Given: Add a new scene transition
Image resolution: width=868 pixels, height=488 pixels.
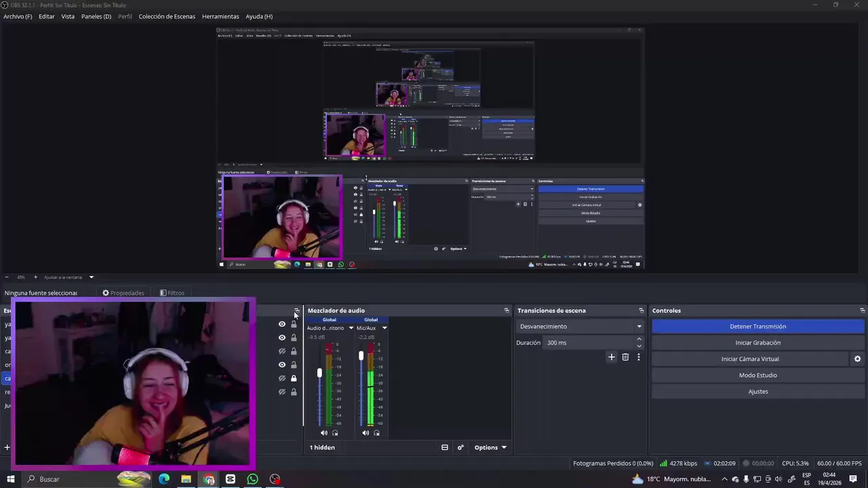Looking at the screenshot, I should tap(611, 357).
